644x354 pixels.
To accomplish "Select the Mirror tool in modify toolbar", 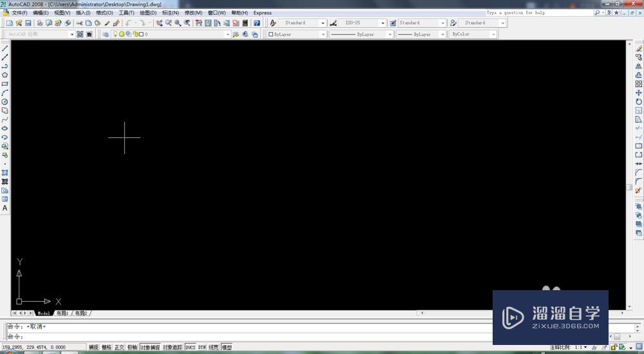I will tap(639, 66).
